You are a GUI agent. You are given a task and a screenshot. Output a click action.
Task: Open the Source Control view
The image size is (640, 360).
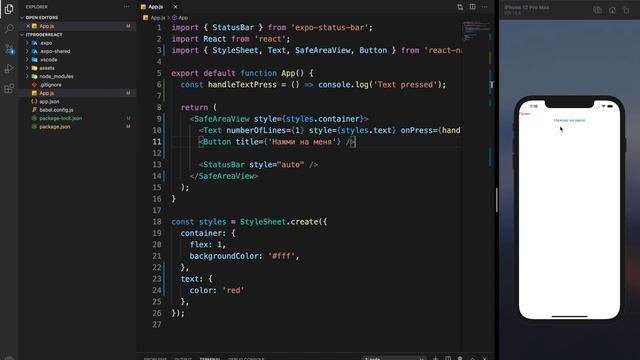(9, 49)
